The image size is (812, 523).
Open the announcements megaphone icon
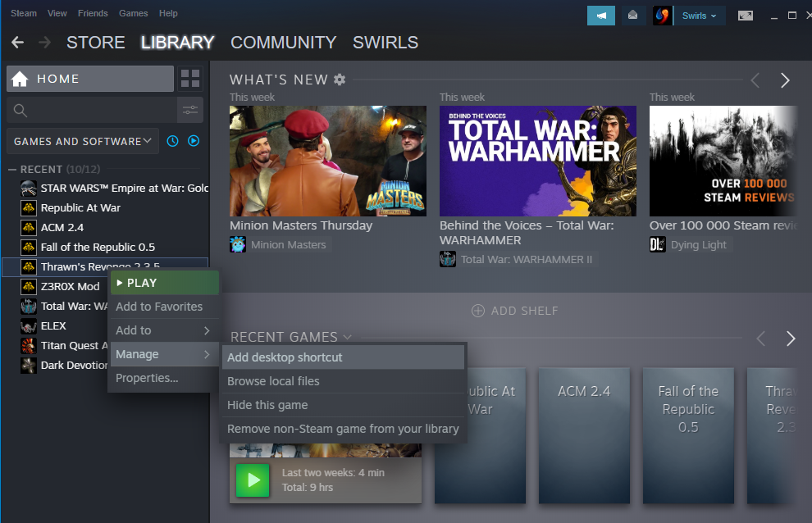click(600, 16)
